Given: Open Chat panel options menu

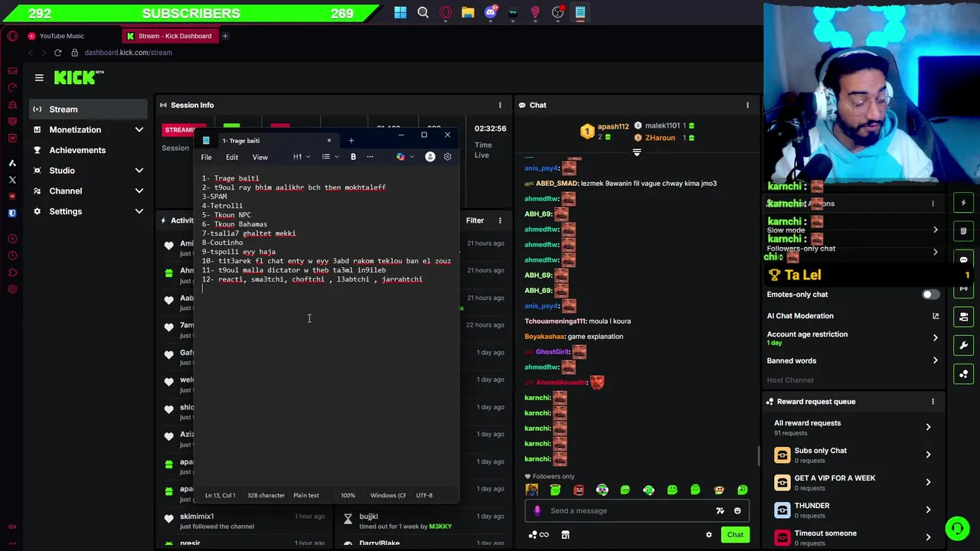Looking at the screenshot, I should [747, 105].
